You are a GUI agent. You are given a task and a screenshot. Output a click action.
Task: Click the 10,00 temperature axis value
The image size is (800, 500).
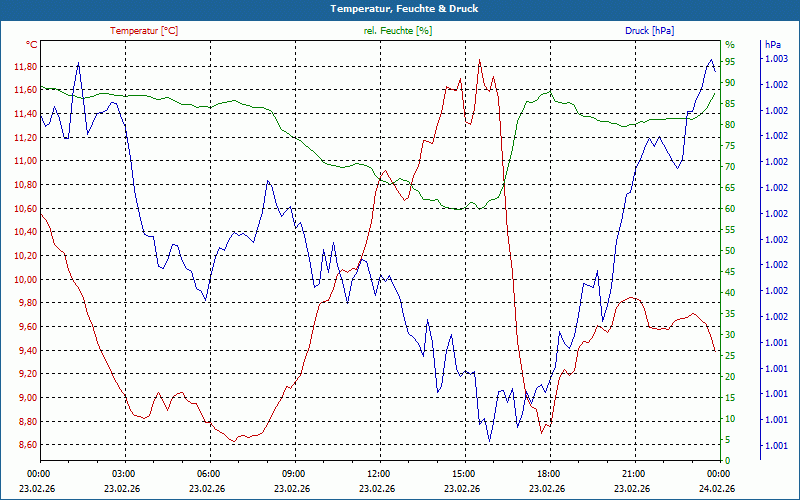tap(25, 280)
